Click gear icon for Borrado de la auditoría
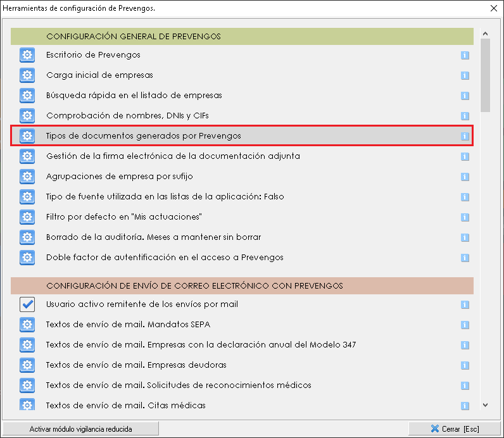Viewport: 504px width, 438px height. 27,237
